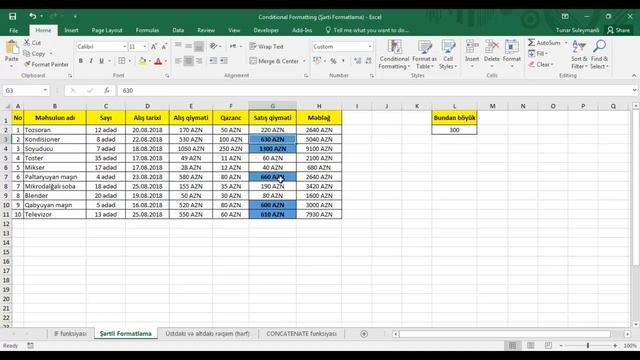Click Increase Indent icon
The image size is (640, 360).
click(224, 61)
